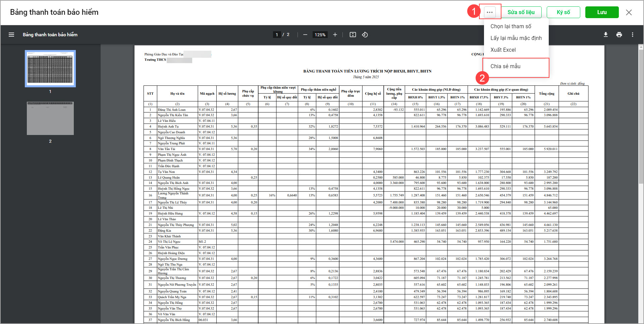The height and width of the screenshot is (324, 644).
Task: Click the 06.031 grade code cell
Action: [203, 320]
